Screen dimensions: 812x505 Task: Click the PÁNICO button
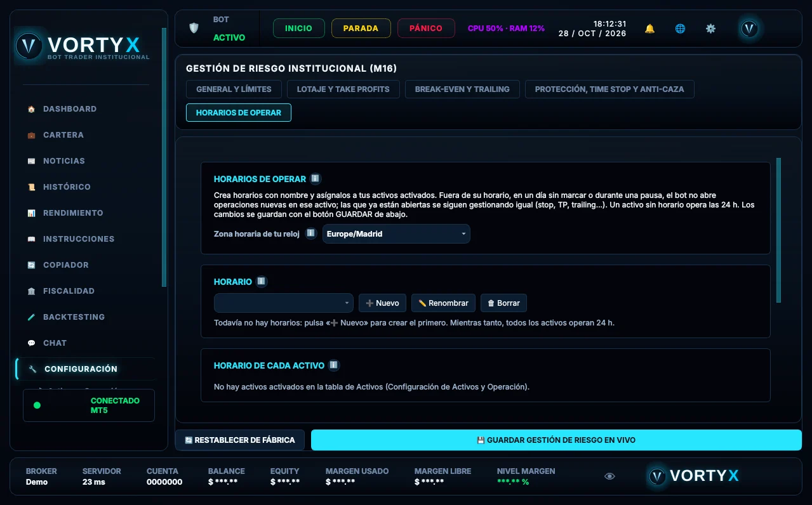426,29
